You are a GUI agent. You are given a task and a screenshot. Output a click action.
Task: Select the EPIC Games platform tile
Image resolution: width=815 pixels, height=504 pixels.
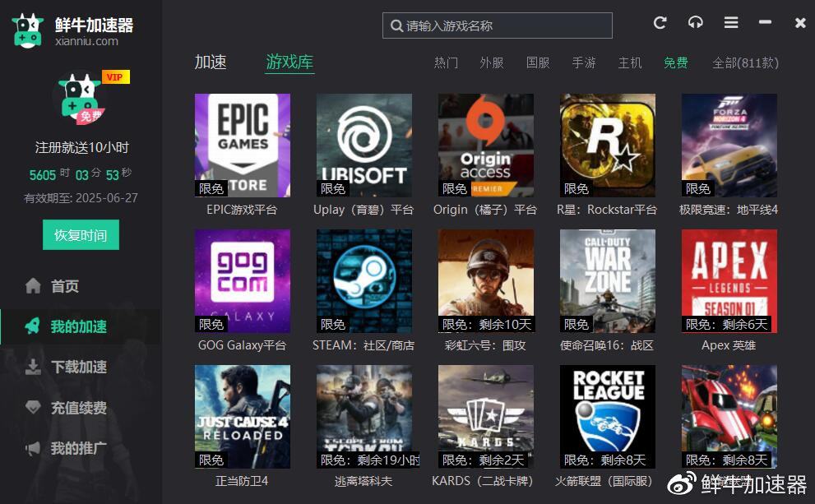243,146
